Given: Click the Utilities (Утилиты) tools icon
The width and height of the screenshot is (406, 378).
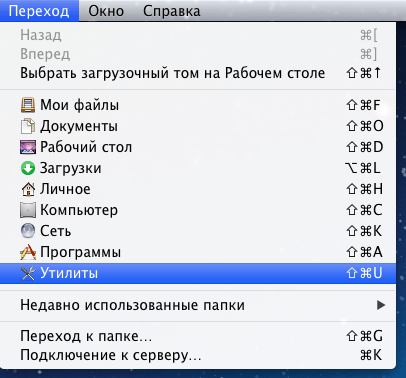Looking at the screenshot, I should (x=28, y=273).
